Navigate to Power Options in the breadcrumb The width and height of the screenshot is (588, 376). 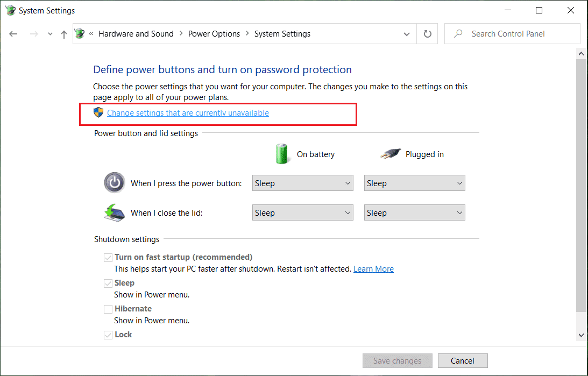214,33
